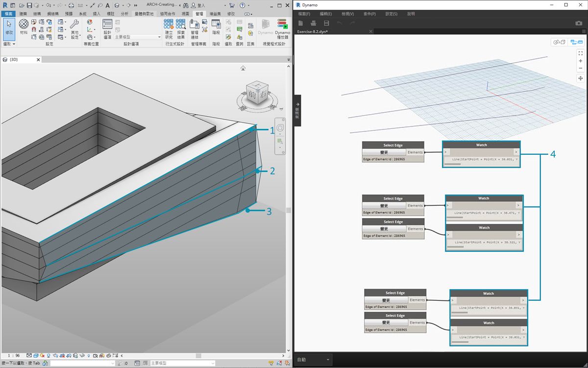Image resolution: width=588 pixels, height=368 pixels.
Task: Click the Revit help question mark icon
Action: pos(242,5)
